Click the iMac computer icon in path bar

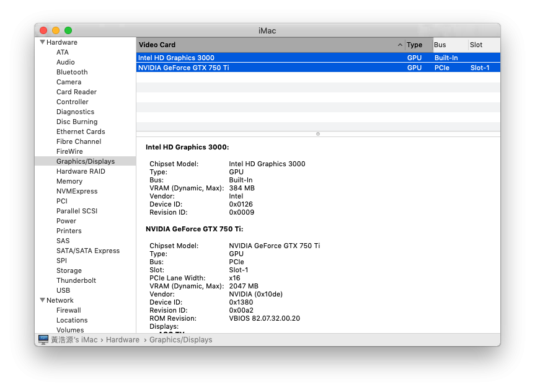click(43, 339)
